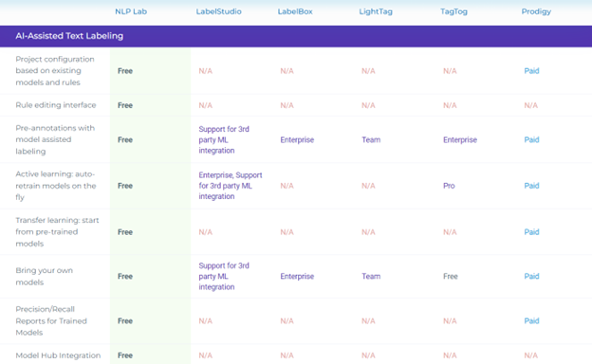Select 'Project configuration based on existing models' row label

tap(55, 70)
